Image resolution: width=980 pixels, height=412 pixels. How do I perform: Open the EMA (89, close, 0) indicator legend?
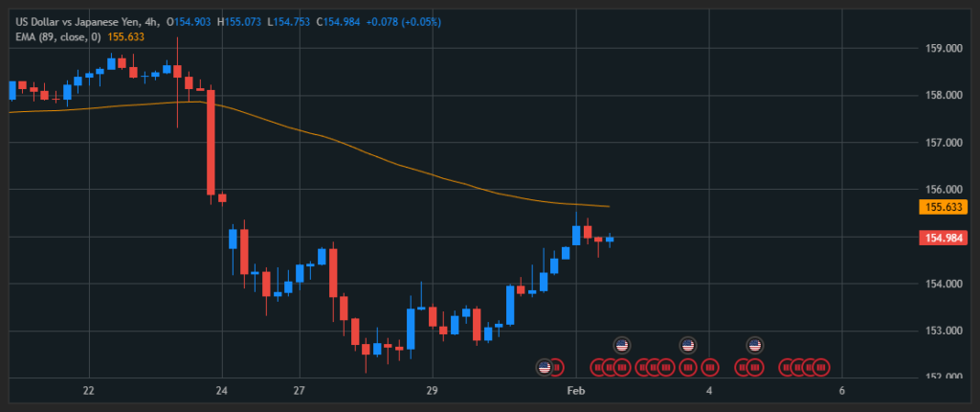click(x=56, y=35)
